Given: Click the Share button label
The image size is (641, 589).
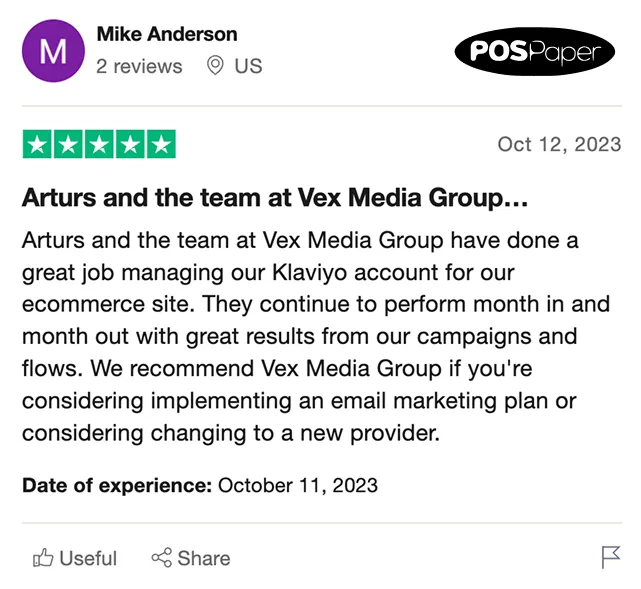Looking at the screenshot, I should (204, 558).
